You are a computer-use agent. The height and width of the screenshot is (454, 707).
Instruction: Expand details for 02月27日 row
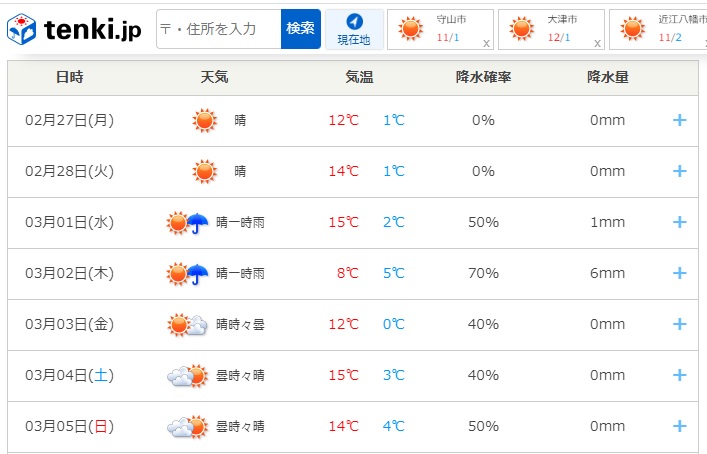pyautogui.click(x=679, y=120)
